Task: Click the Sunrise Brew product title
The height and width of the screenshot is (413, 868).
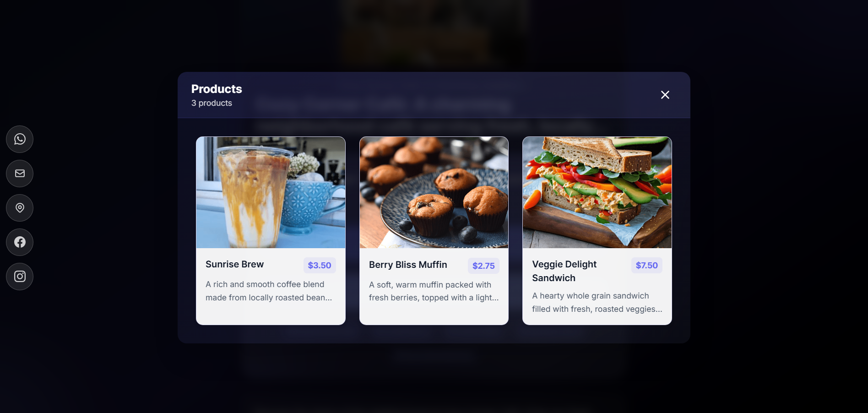Action: click(x=234, y=264)
